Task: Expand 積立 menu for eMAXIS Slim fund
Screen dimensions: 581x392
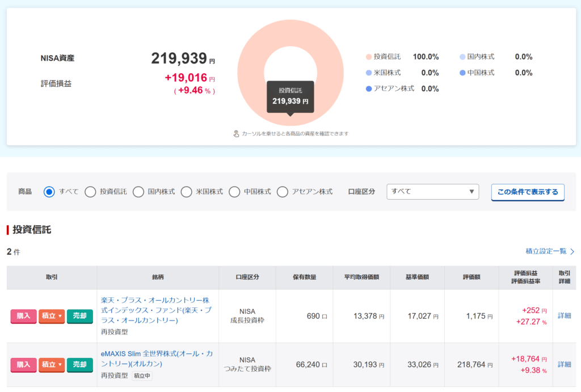Action: pos(52,365)
